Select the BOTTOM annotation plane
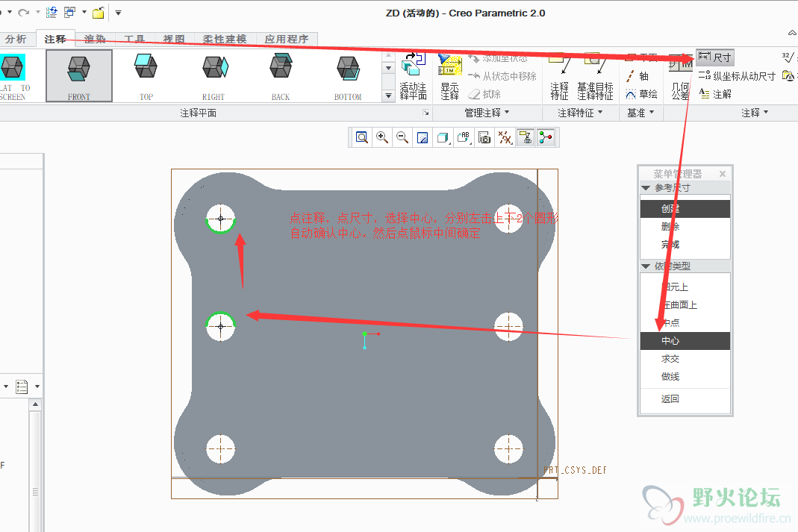The width and height of the screenshot is (798, 532). 348,76
